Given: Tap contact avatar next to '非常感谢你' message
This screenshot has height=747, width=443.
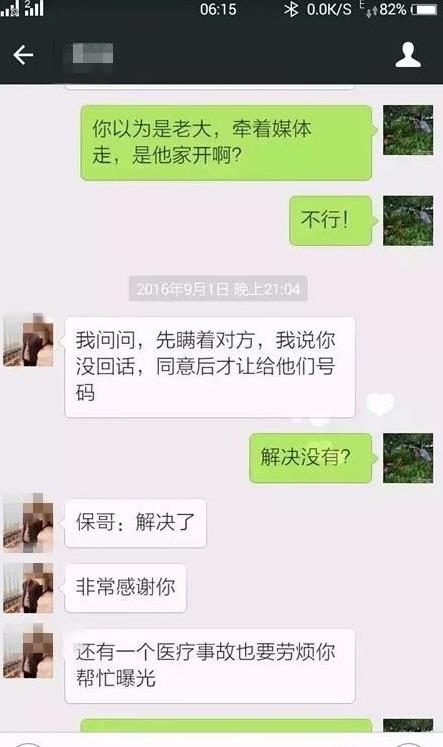Looking at the screenshot, I should point(28,588).
